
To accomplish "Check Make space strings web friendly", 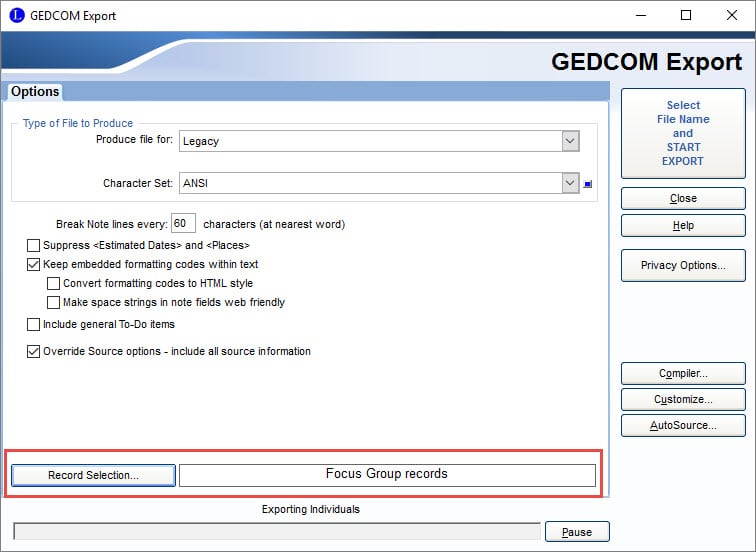I will click(x=53, y=303).
